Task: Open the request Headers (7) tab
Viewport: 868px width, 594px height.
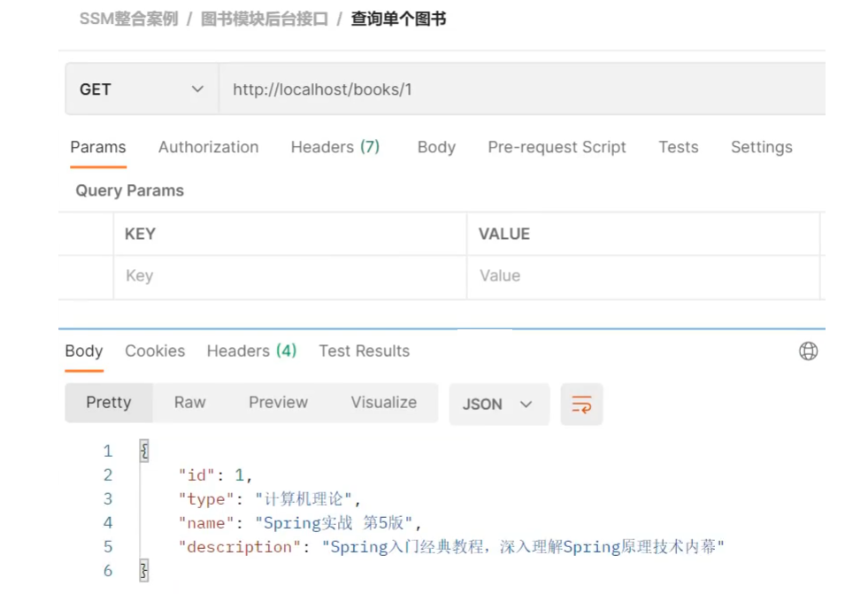Action: pyautogui.click(x=335, y=147)
